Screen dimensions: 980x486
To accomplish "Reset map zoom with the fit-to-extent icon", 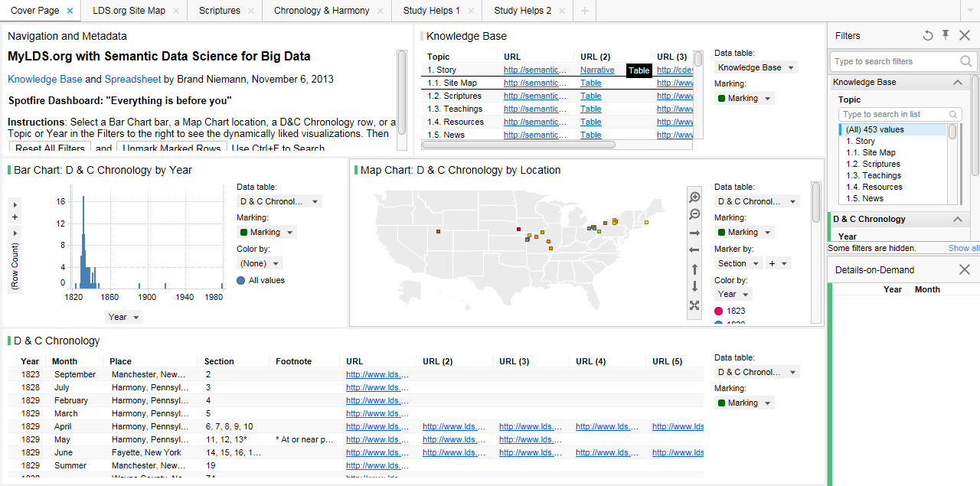I will [694, 305].
